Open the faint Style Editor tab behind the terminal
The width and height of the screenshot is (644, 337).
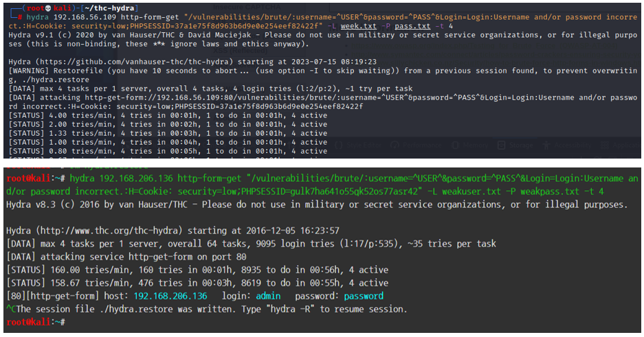tap(359, 145)
